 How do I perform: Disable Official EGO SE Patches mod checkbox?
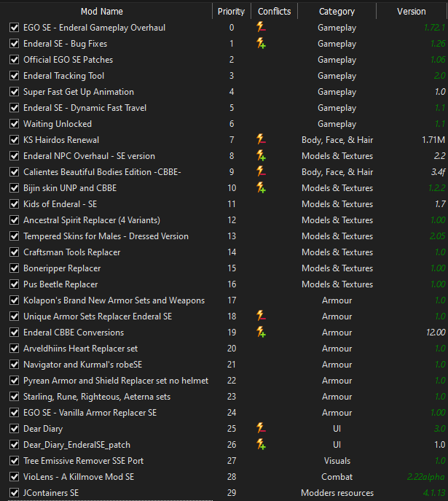(x=14, y=59)
